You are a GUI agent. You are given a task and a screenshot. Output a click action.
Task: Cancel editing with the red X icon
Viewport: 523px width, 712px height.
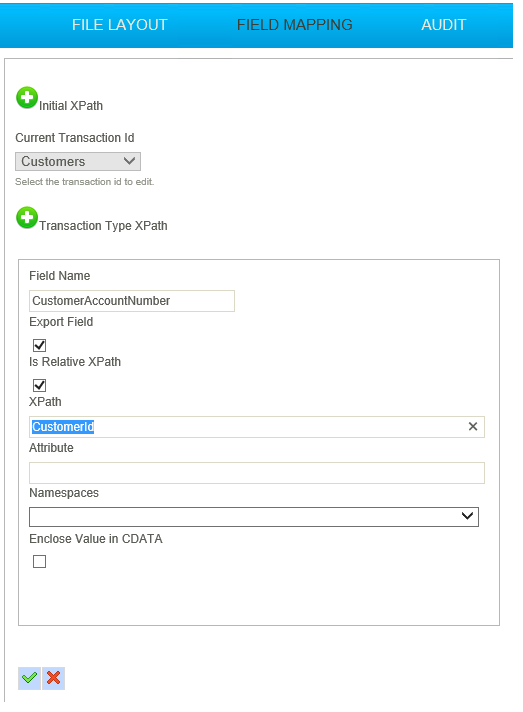click(54, 678)
